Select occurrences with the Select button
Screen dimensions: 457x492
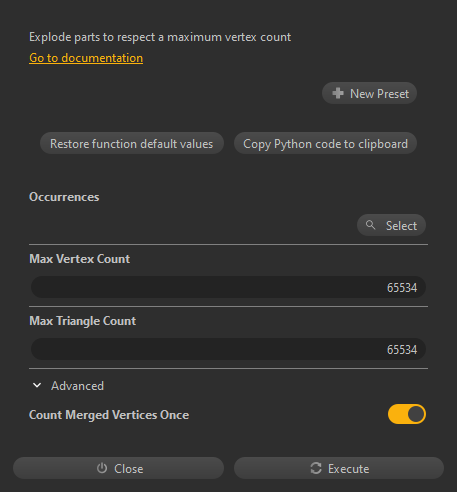click(x=391, y=225)
